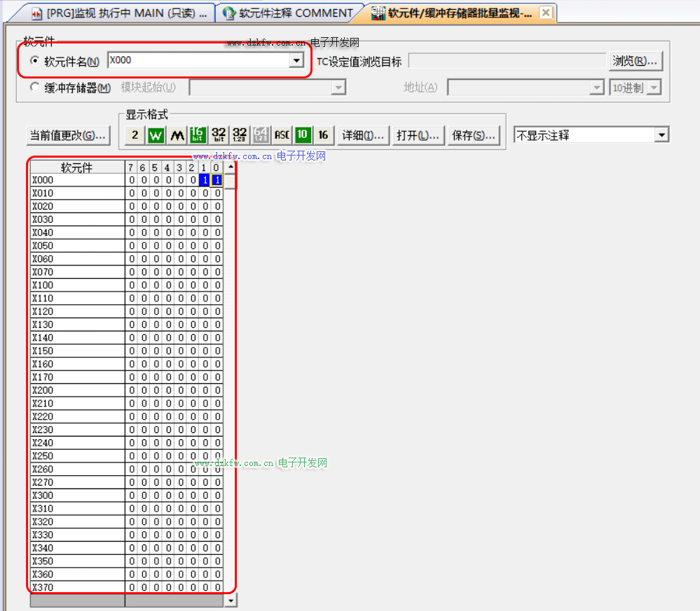Screen dimensions: 700x611
Task: Select the binary "2" display format icon
Action: point(135,135)
